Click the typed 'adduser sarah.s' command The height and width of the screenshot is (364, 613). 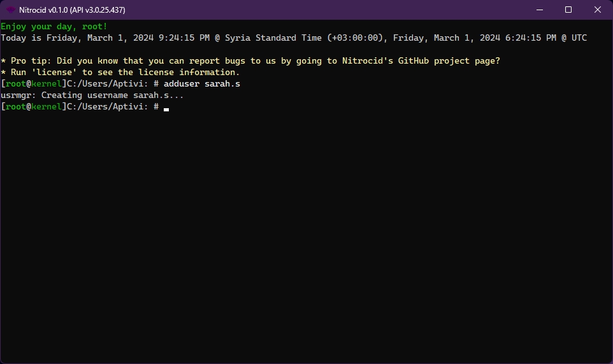pos(202,83)
